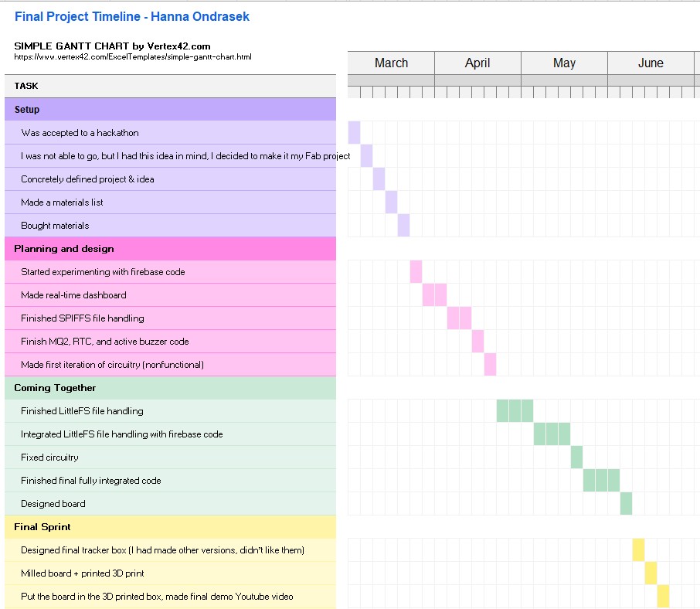The image size is (700, 609).
Task: Select the 'Bought materials' row
Action: click(170, 226)
